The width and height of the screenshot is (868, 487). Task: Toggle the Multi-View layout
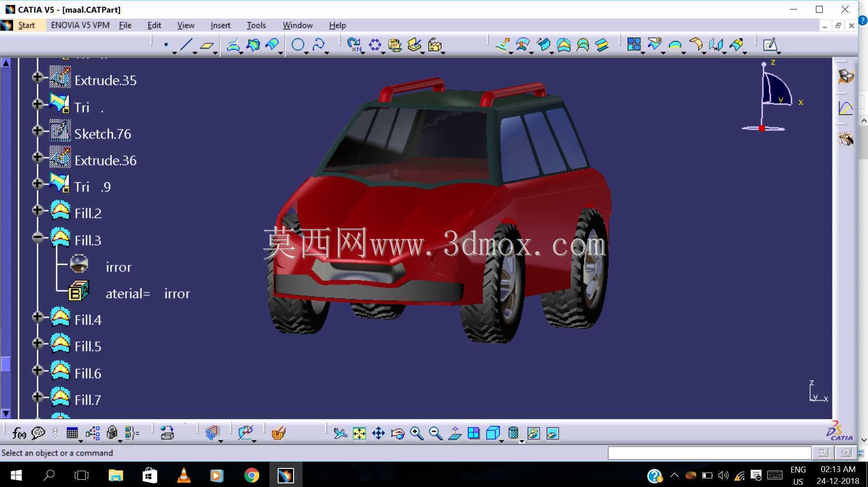[473, 434]
